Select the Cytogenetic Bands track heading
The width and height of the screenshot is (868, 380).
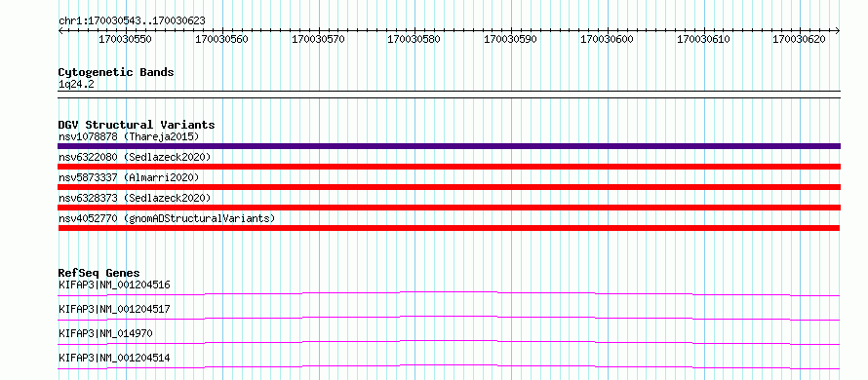click(x=116, y=72)
